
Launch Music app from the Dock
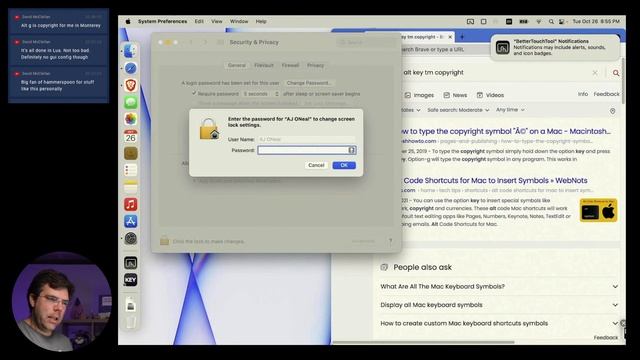tap(131, 204)
